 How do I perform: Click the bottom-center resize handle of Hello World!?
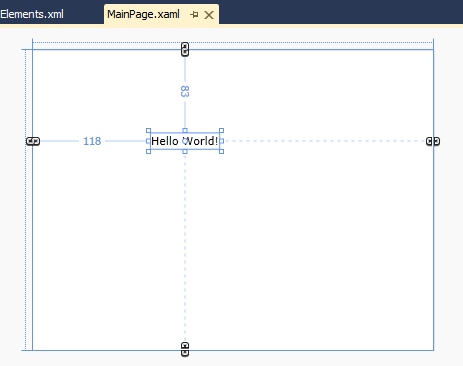[x=185, y=152]
